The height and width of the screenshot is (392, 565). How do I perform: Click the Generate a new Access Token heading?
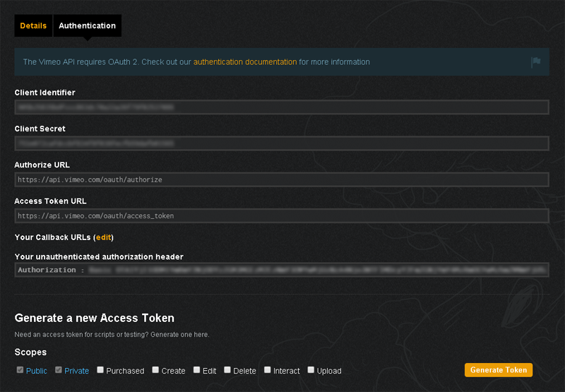95,318
